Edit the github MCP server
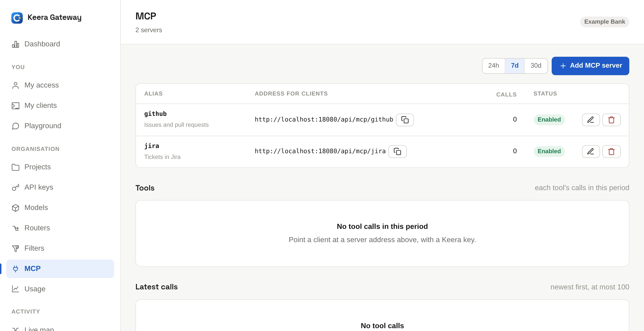644x331 pixels. pyautogui.click(x=591, y=120)
